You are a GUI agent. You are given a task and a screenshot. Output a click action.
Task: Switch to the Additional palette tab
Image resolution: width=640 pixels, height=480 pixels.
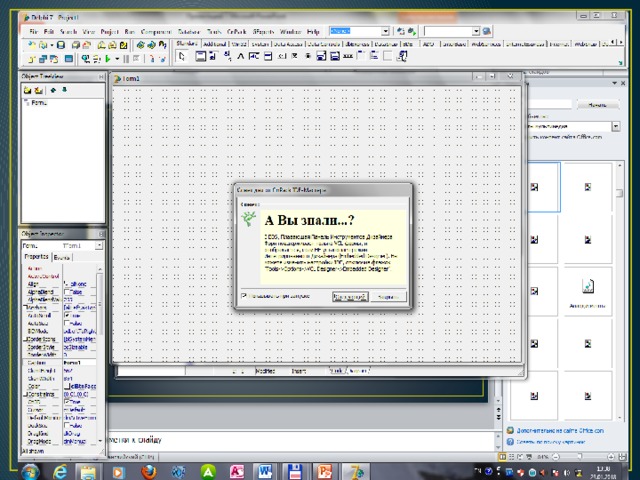tap(215, 44)
